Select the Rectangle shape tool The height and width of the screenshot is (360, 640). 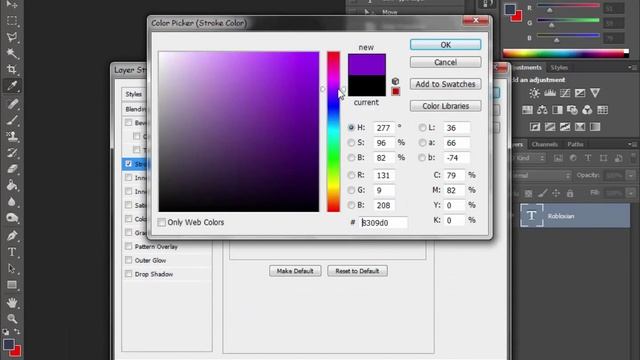click(12, 284)
